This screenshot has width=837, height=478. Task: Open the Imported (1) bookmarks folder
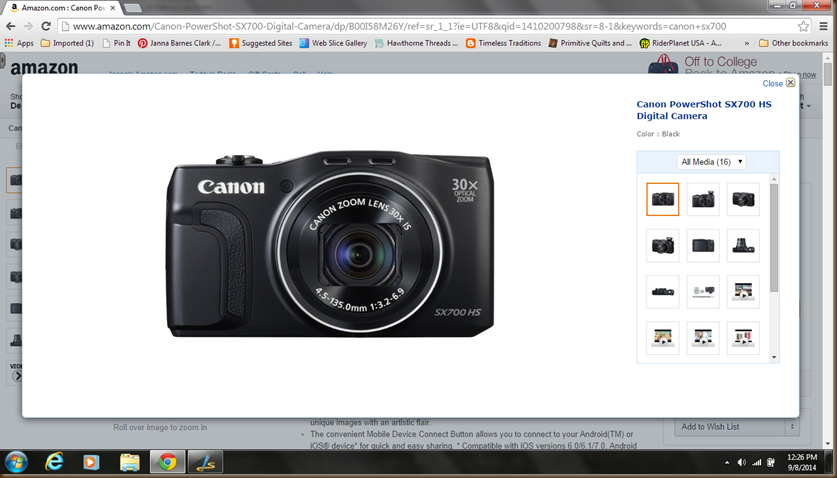pos(67,43)
